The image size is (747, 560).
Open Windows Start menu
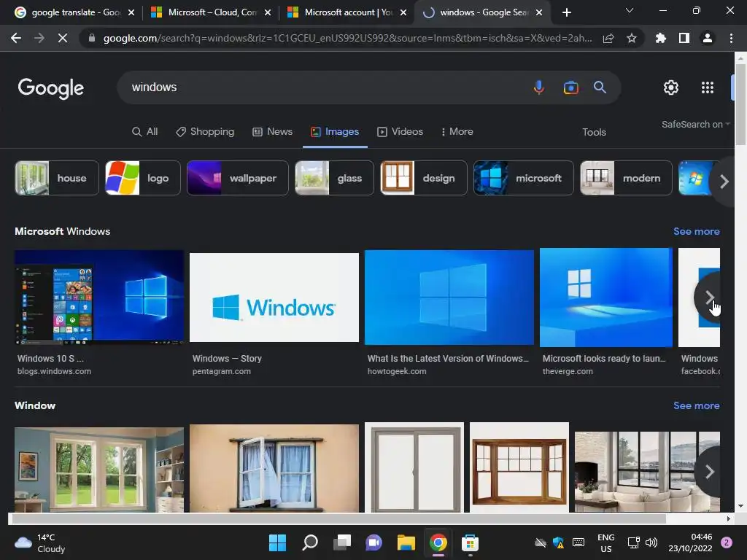pos(277,542)
